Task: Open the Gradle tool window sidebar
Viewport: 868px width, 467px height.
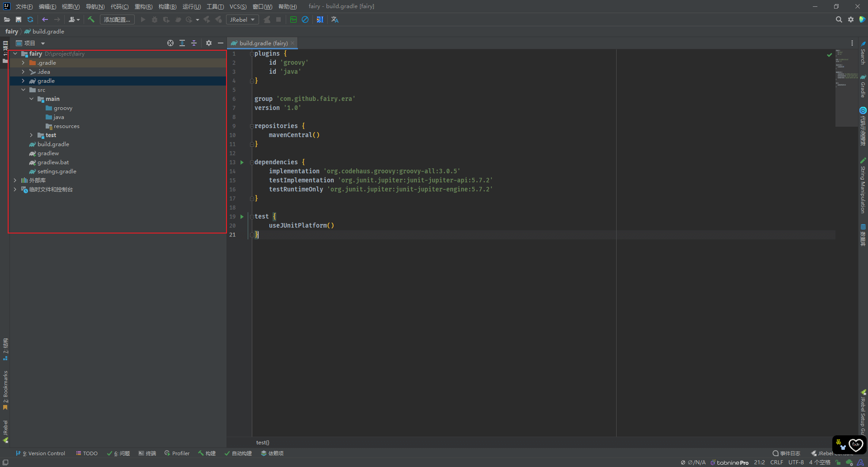Action: [x=863, y=86]
